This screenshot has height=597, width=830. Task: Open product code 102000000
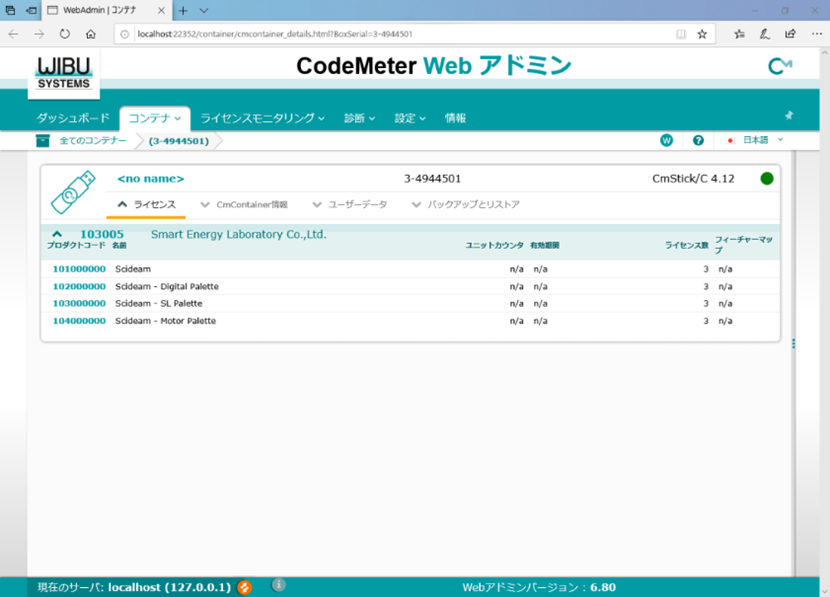[79, 286]
